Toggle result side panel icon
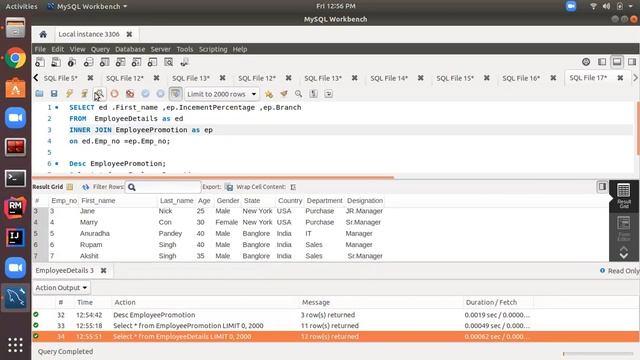The width and height of the screenshot is (640, 360). [602, 187]
